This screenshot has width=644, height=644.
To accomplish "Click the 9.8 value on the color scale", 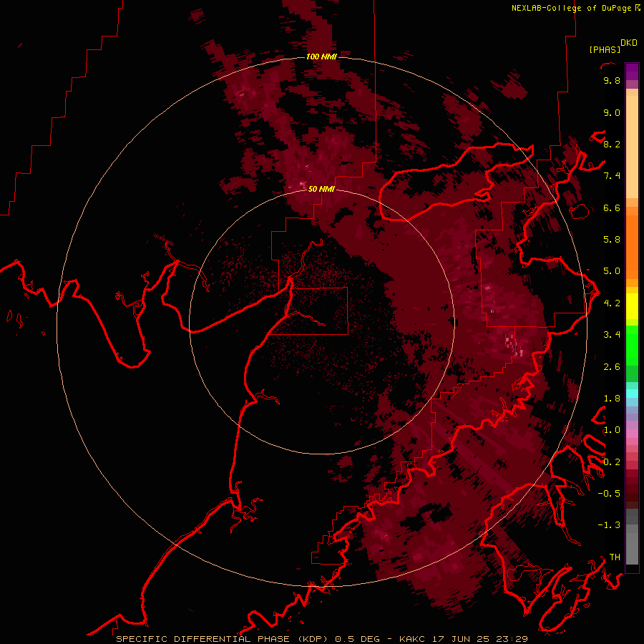I will [612, 80].
